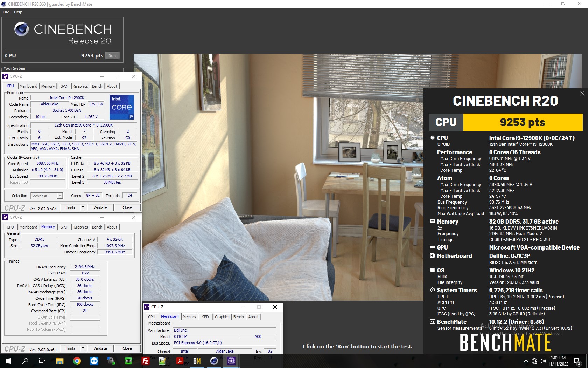Click the Intel Core i9 logo badge
The image size is (588, 368).
[122, 107]
